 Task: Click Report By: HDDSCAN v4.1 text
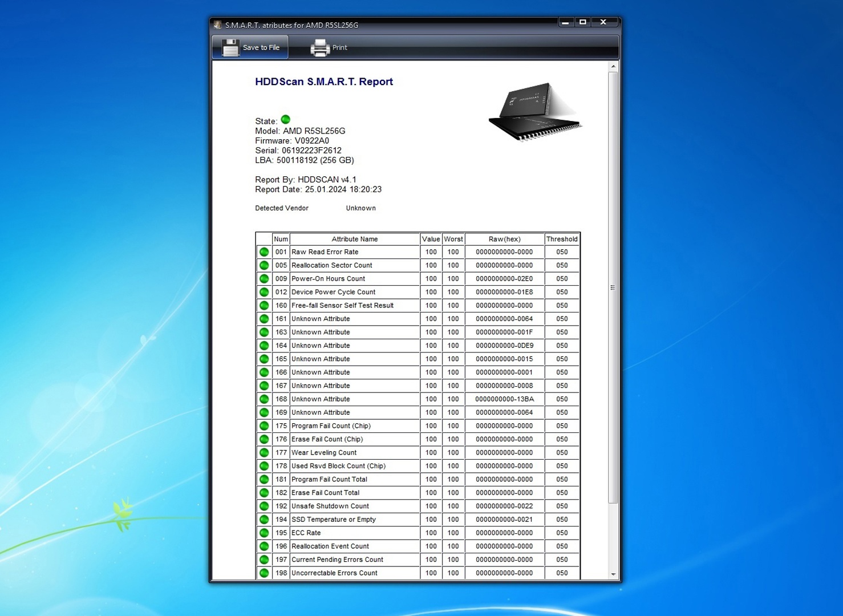click(x=306, y=180)
